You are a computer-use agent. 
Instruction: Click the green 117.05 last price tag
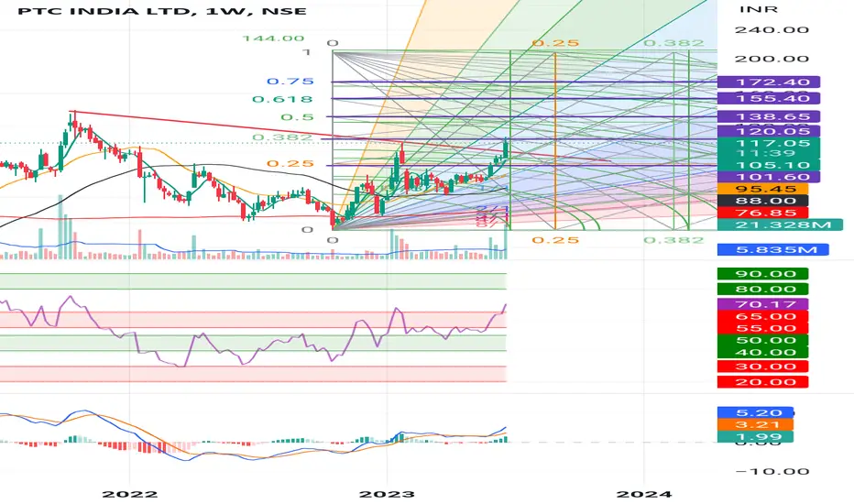point(769,143)
